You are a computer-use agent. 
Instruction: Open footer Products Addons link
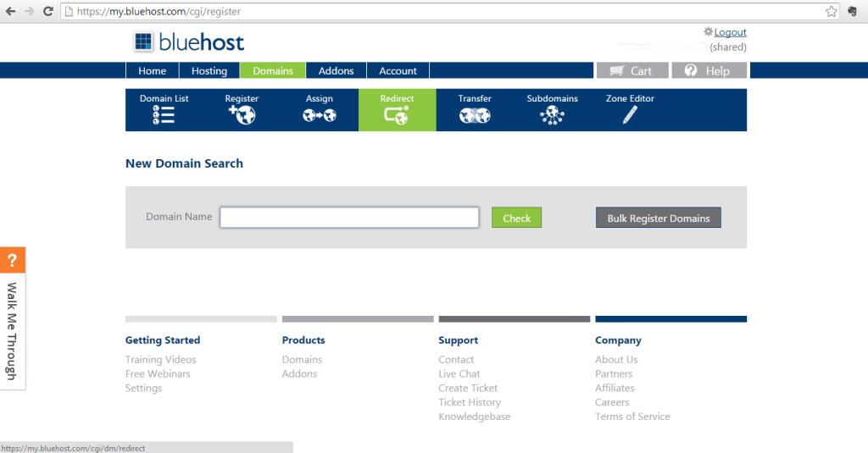click(299, 374)
